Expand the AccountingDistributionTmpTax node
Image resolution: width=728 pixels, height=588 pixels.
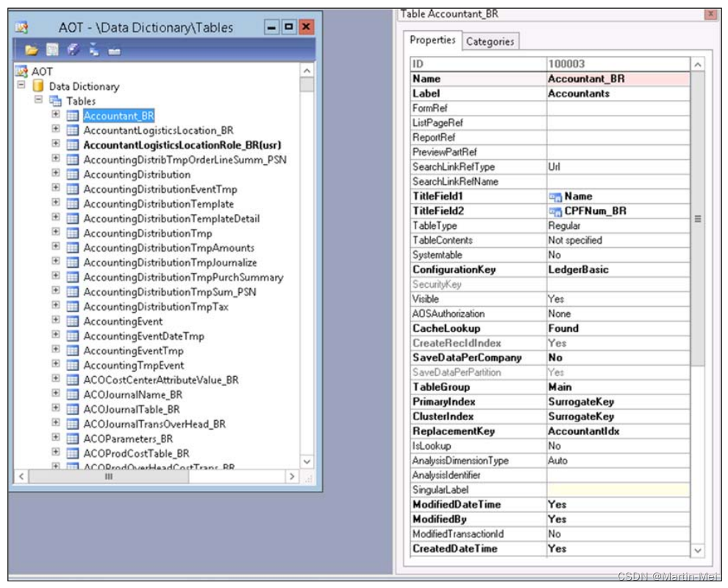pyautogui.click(x=56, y=305)
